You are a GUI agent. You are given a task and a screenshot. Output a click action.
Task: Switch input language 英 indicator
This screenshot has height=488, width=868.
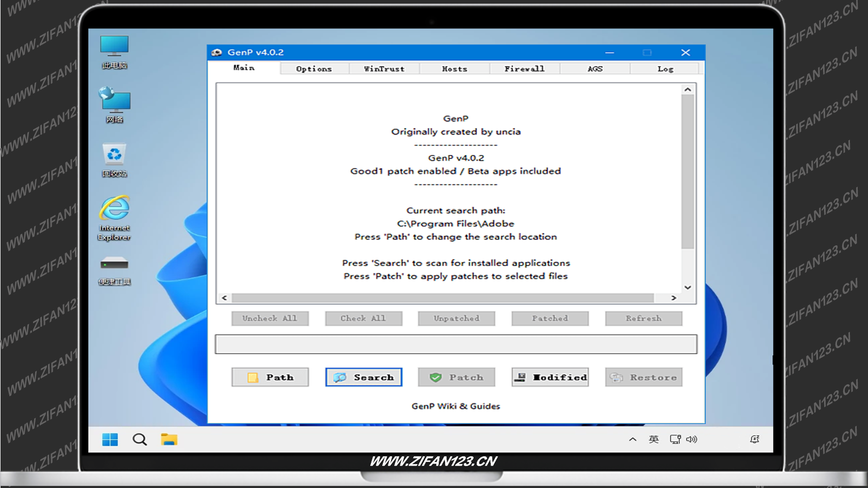tap(654, 439)
